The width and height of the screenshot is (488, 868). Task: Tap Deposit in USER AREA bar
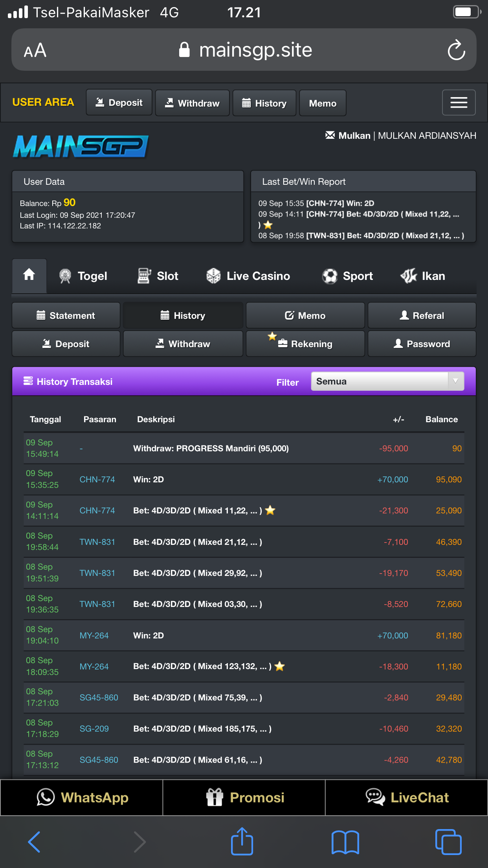(119, 103)
